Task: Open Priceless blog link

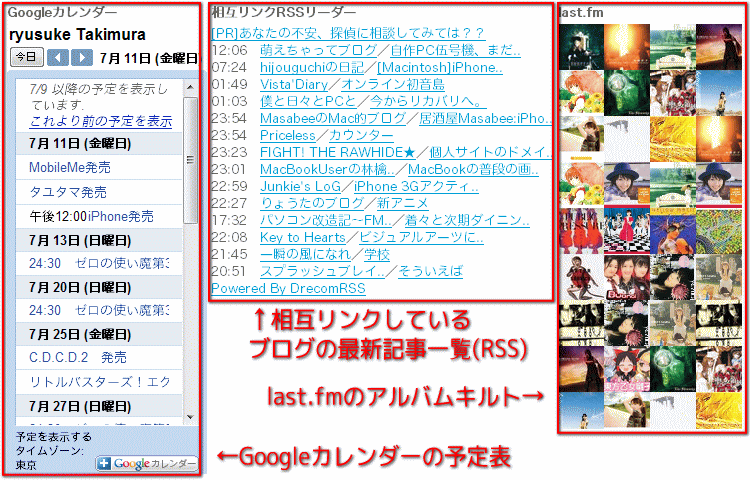Action: 288,135
